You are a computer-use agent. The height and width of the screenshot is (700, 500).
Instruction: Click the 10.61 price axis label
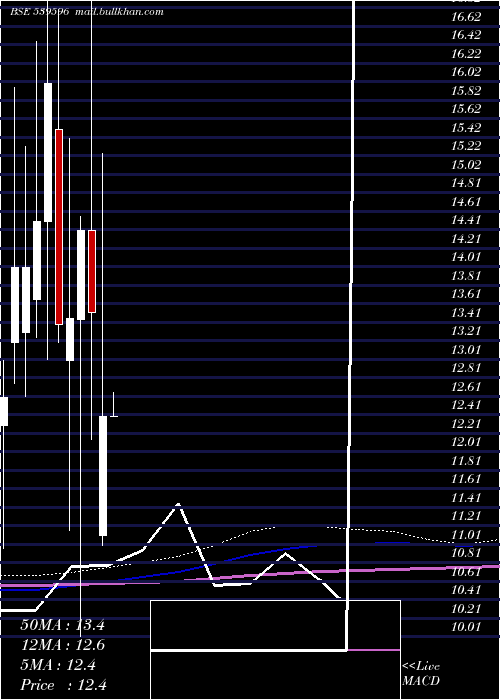coord(467,572)
